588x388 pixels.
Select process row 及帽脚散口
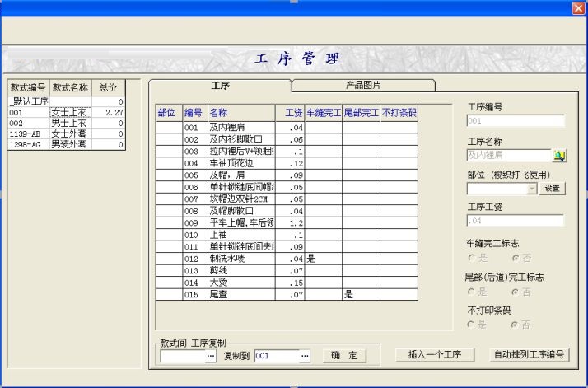pos(287,211)
